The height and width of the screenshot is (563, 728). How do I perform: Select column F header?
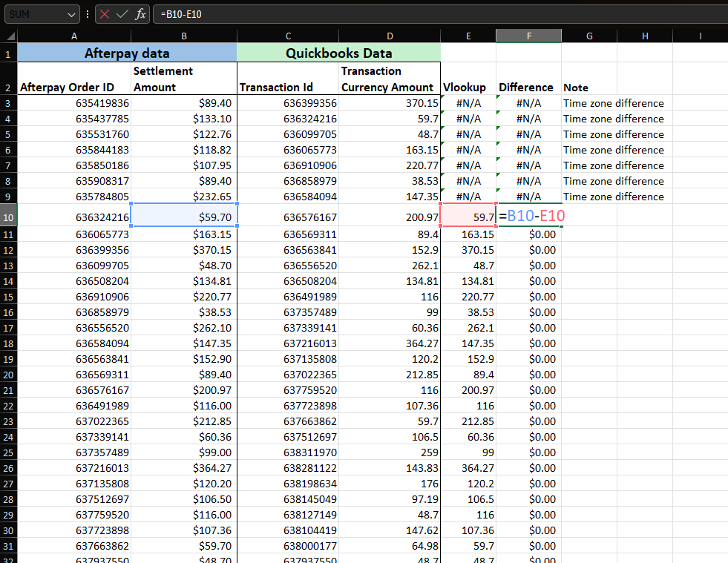pyautogui.click(x=528, y=36)
